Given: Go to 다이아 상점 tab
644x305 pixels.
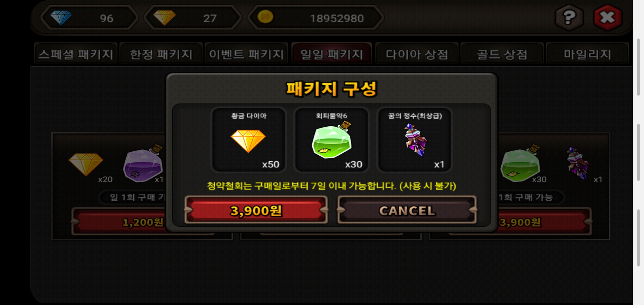Looking at the screenshot, I should [417, 54].
